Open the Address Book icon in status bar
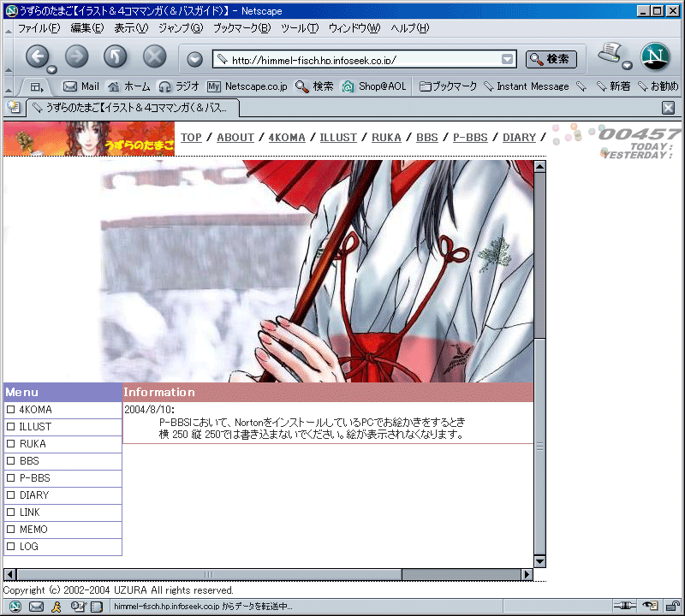 (97, 607)
